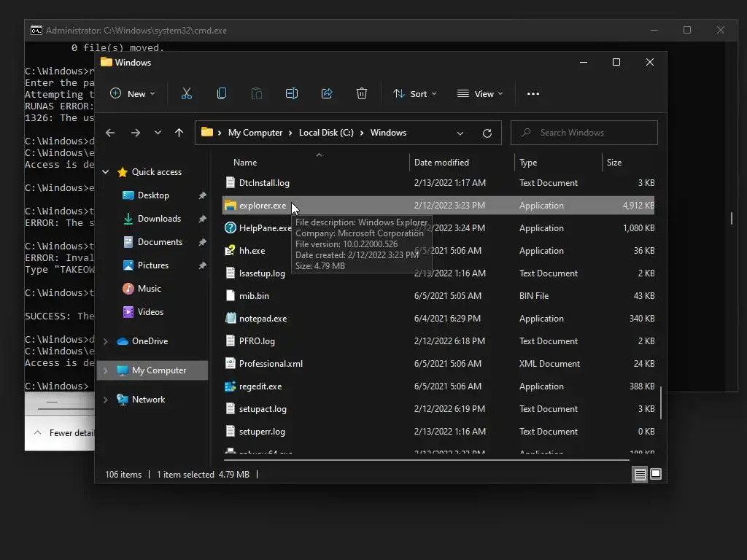Collapse the Quick access tree node
Image resolution: width=747 pixels, height=560 pixels.
(106, 172)
